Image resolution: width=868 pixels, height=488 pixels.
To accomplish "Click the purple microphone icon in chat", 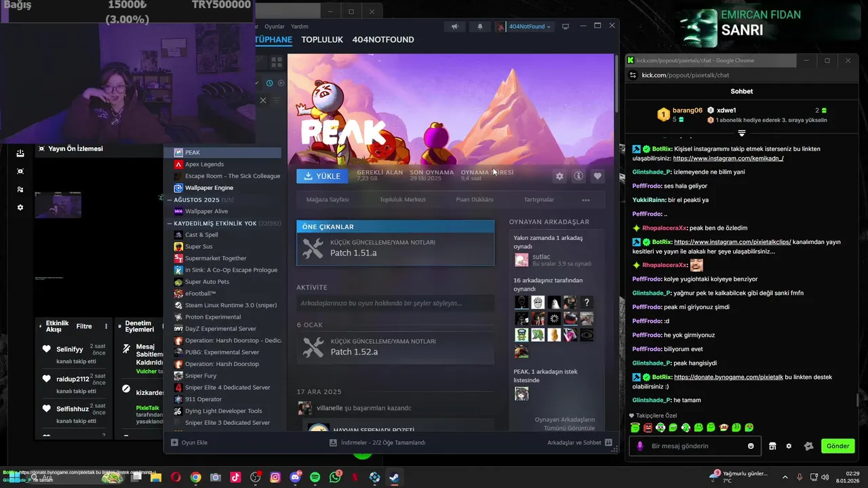I will (639, 446).
